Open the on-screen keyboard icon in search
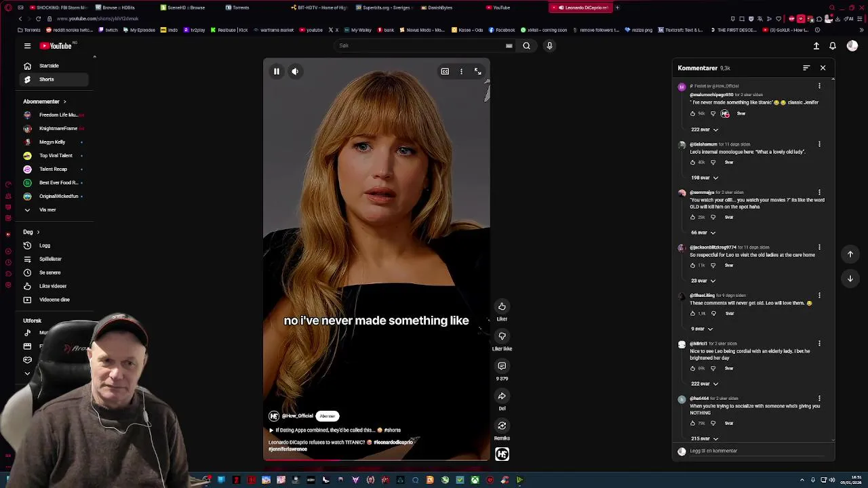Viewport: 868px width, 488px height. click(509, 45)
